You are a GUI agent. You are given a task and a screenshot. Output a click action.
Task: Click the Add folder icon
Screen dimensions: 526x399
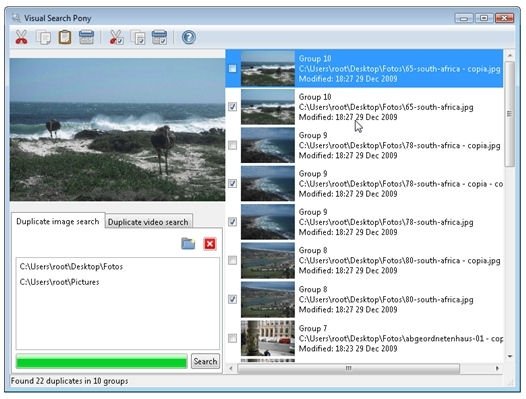click(188, 244)
